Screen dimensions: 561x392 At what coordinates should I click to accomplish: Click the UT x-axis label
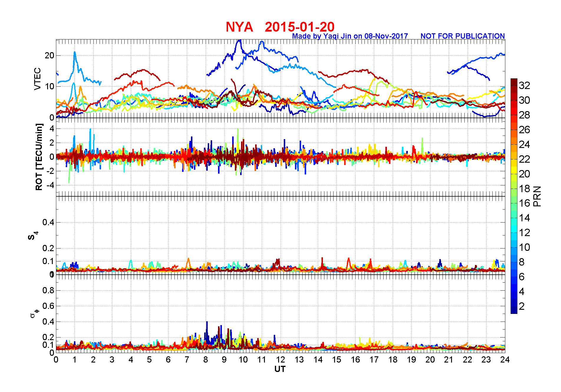coord(280,369)
